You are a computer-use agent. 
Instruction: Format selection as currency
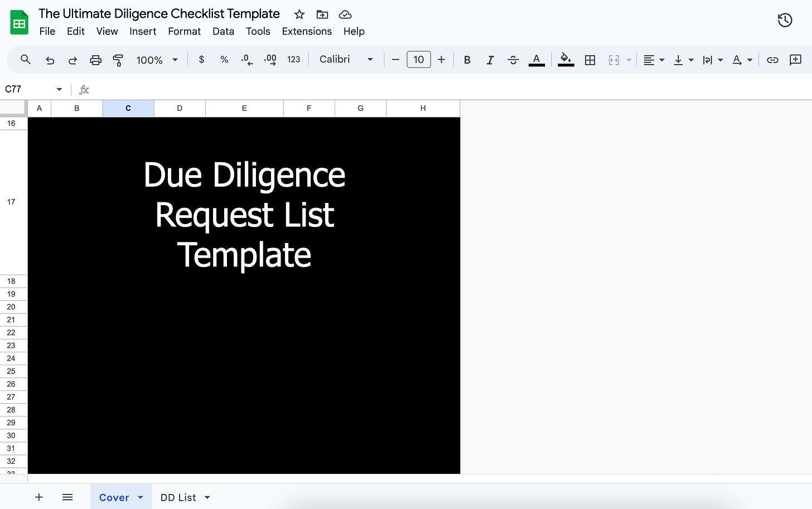(x=201, y=60)
